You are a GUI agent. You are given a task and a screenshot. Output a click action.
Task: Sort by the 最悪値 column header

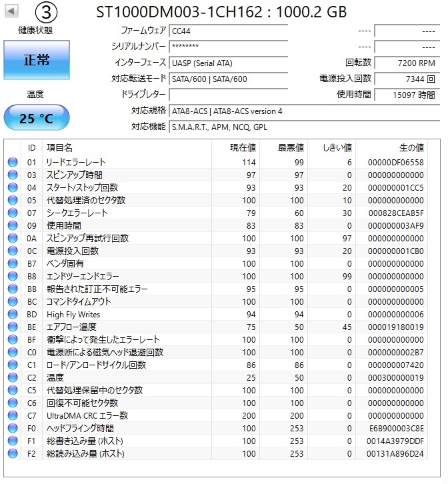284,148
